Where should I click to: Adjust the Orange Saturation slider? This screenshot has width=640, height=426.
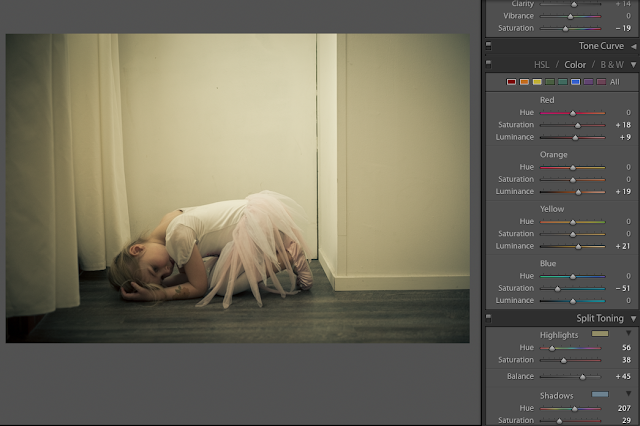[573, 180]
